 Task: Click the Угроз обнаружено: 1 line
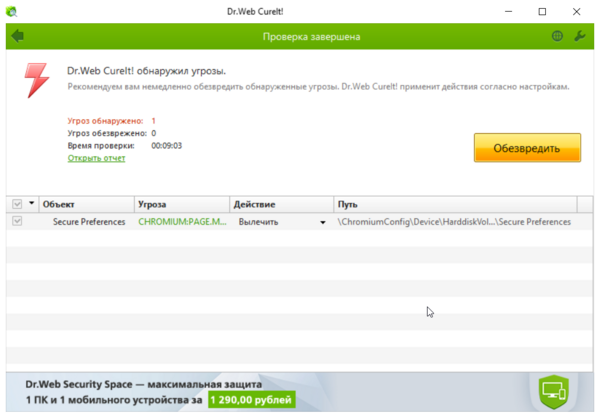pos(112,121)
